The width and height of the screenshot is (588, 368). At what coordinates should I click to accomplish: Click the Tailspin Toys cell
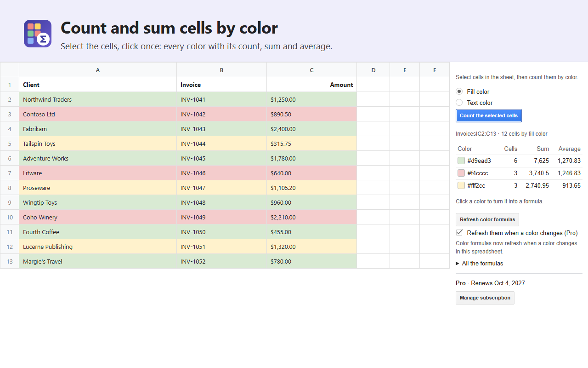98,144
